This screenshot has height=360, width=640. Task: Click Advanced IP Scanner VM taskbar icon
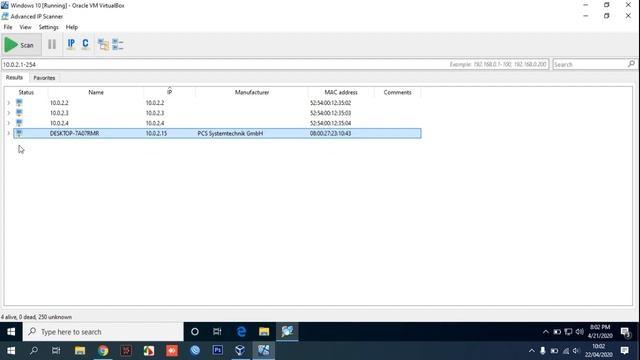(x=287, y=331)
